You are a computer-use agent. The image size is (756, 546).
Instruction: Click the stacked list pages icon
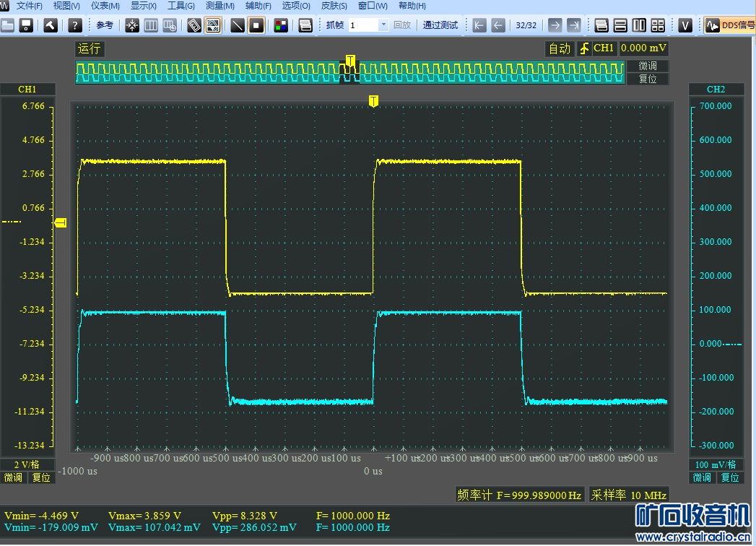coord(305,25)
